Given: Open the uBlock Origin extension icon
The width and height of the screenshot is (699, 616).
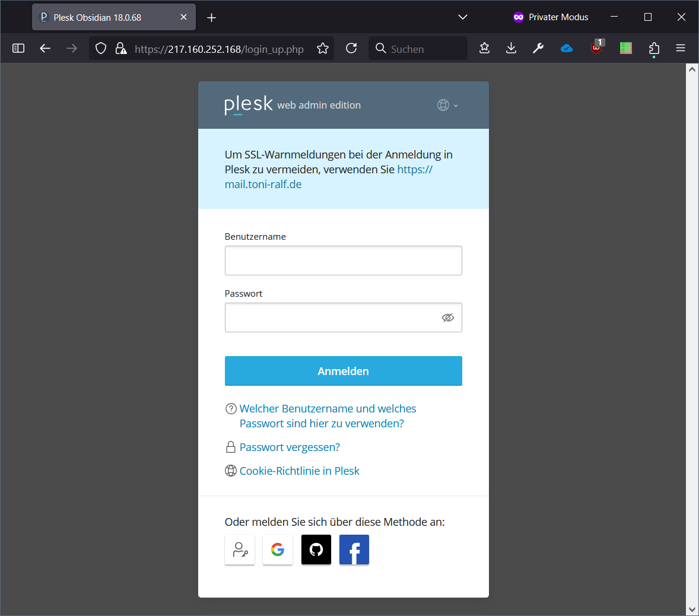Looking at the screenshot, I should (597, 47).
